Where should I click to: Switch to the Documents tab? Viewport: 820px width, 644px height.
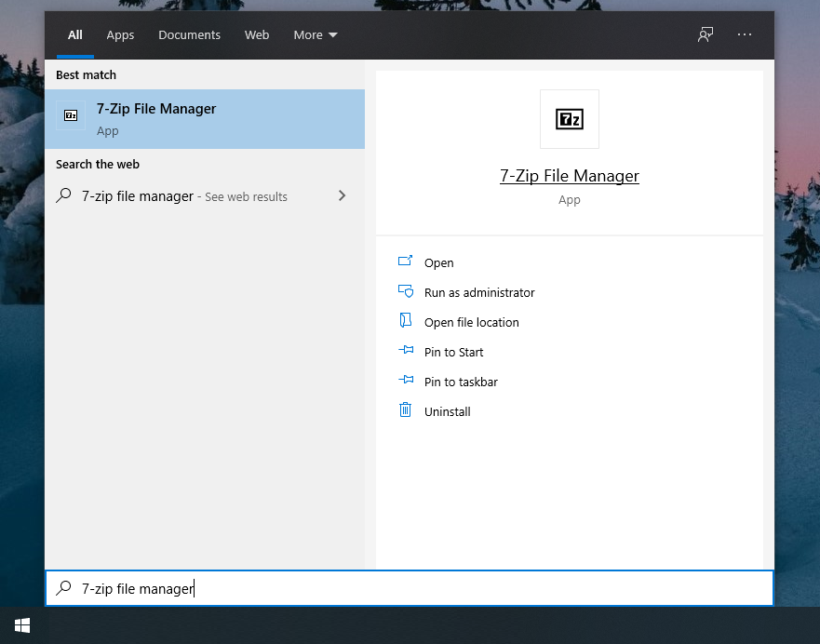pyautogui.click(x=189, y=35)
